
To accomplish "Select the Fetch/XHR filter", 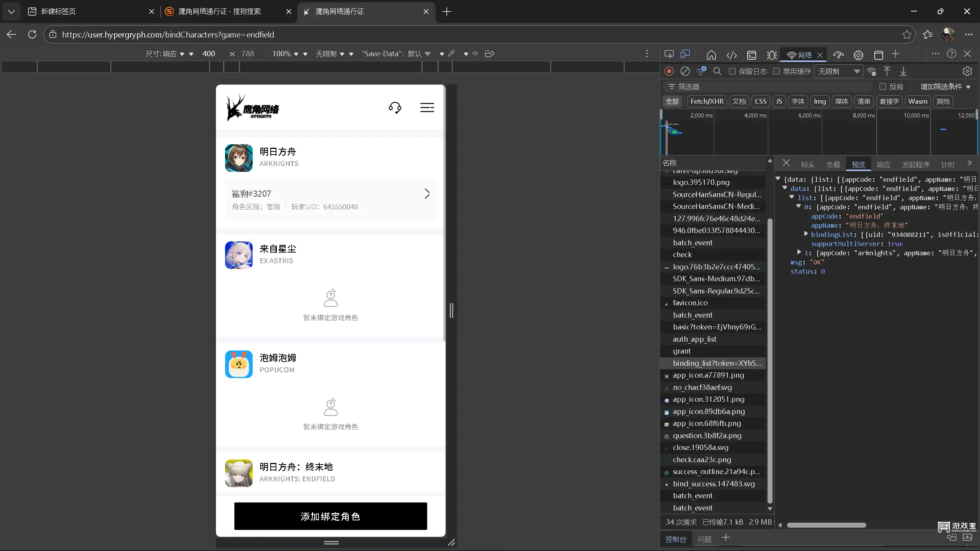I will pyautogui.click(x=707, y=101).
